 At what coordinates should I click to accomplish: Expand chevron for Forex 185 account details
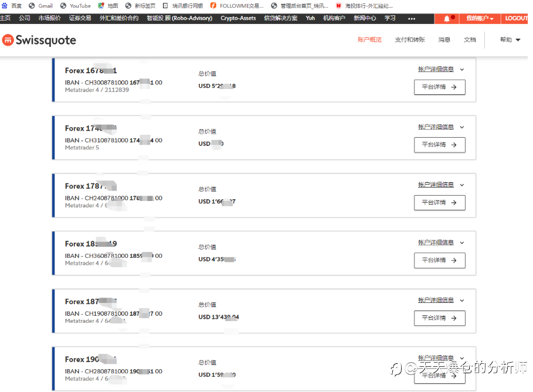click(462, 243)
